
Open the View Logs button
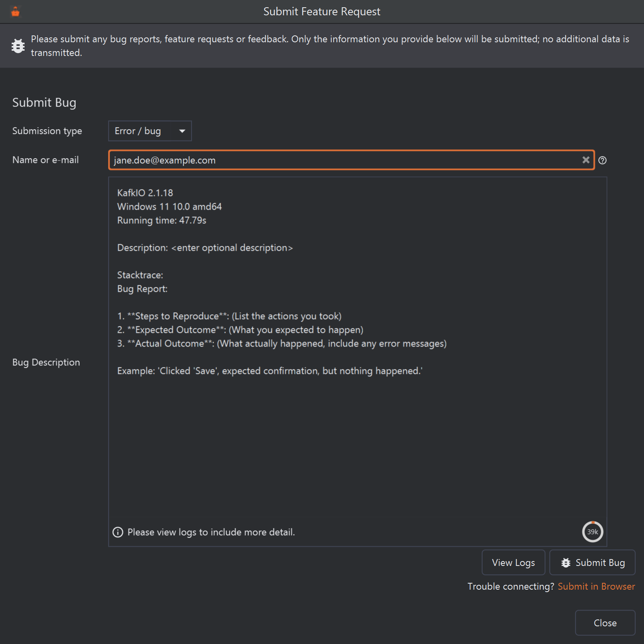tap(513, 562)
